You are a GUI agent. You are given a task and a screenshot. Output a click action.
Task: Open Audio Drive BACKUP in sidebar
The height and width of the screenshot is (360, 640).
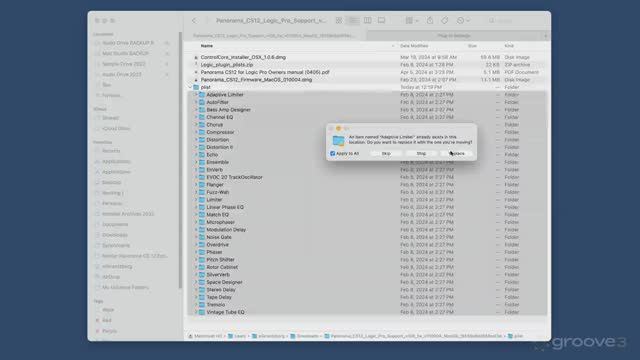click(x=128, y=43)
